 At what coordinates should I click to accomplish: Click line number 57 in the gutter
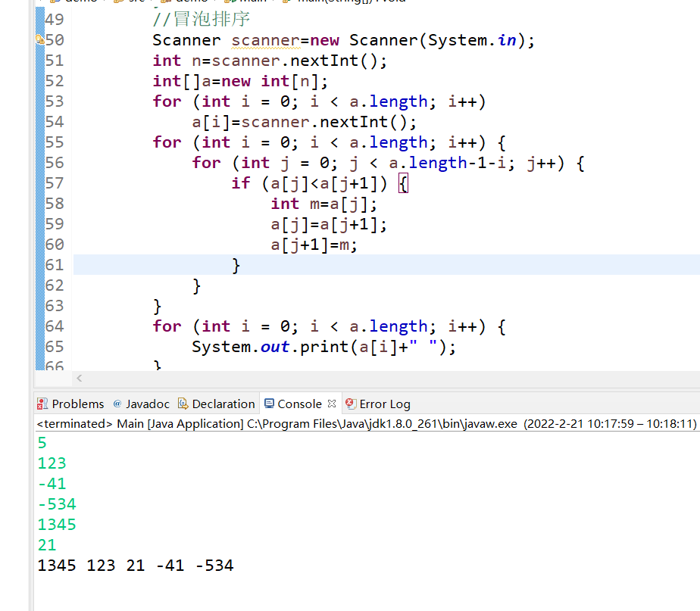click(55, 183)
